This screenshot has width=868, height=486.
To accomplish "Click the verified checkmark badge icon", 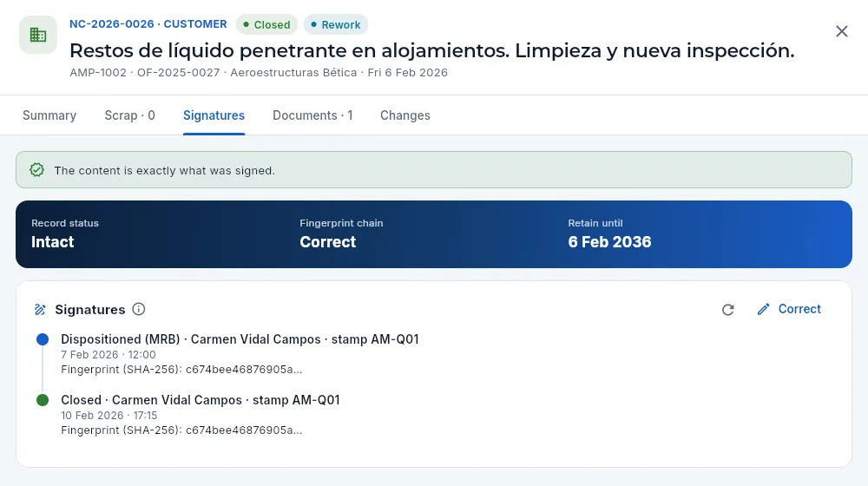I will [x=37, y=170].
